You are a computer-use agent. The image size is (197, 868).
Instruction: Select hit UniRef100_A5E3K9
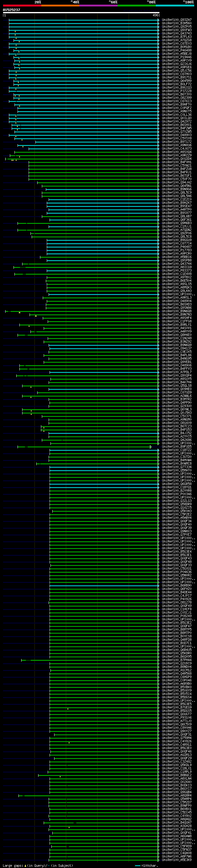click(177, 860)
